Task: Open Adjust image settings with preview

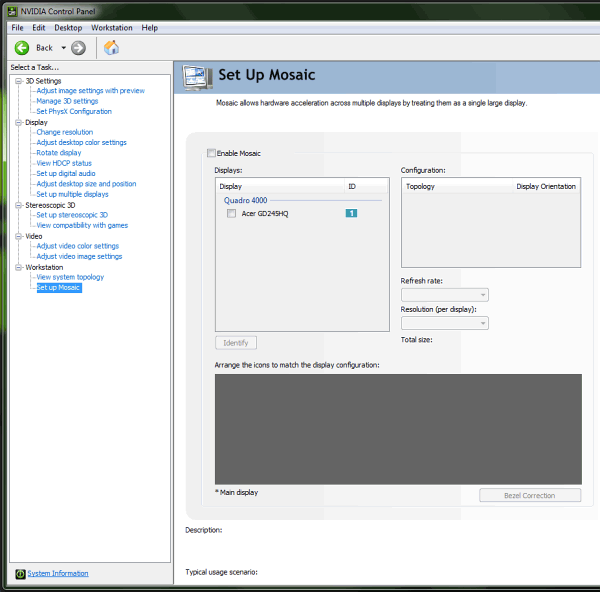Action: (x=91, y=91)
